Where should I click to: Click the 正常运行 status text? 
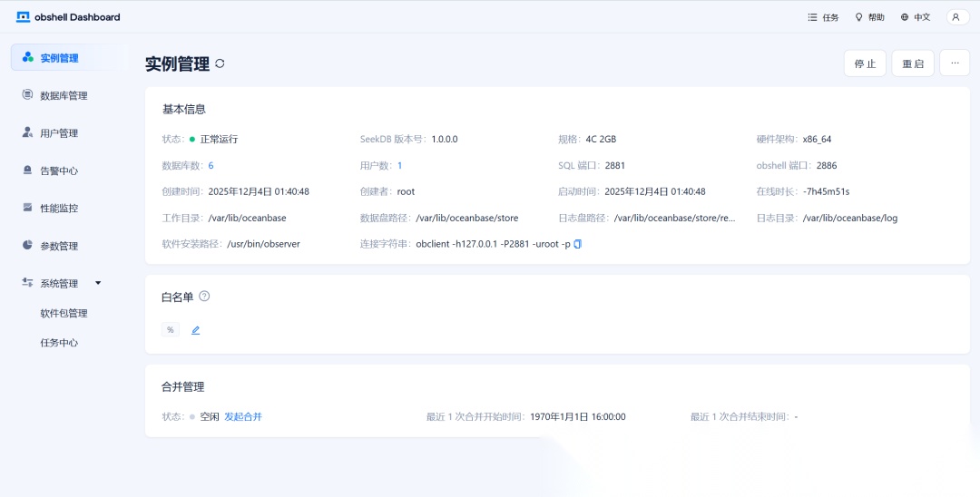tap(219, 140)
